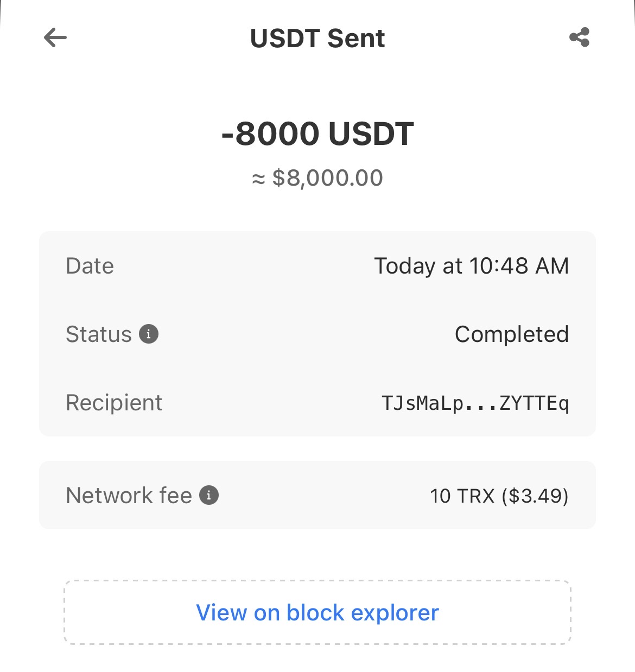
Task: Open the Network fee info icon
Action: pyautogui.click(x=209, y=495)
